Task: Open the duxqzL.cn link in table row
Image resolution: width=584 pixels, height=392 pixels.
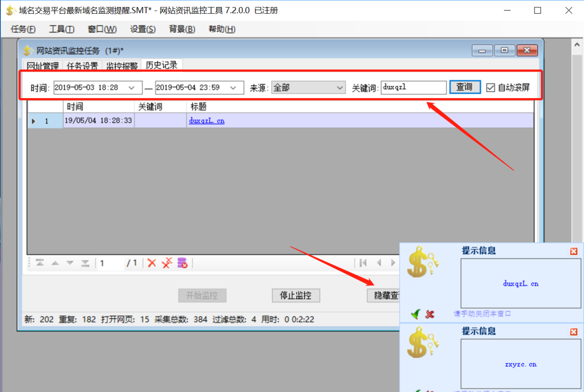Action: click(207, 121)
